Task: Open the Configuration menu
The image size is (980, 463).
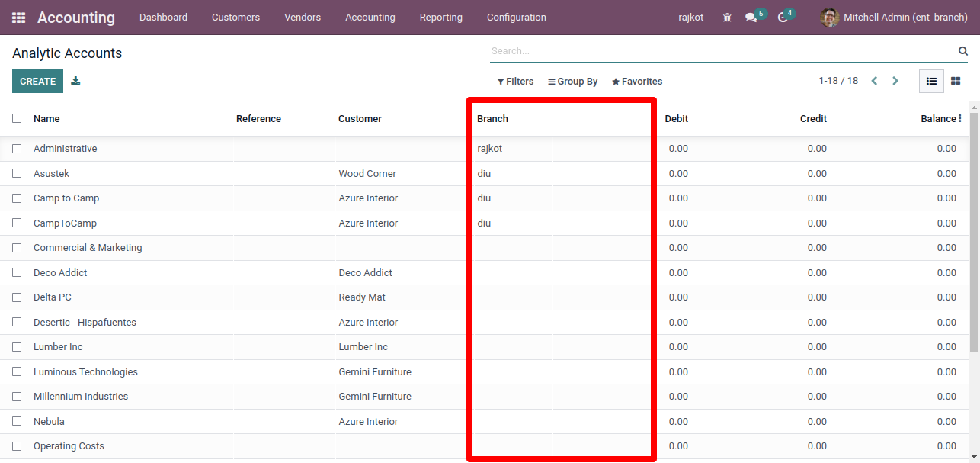Action: pyautogui.click(x=517, y=18)
